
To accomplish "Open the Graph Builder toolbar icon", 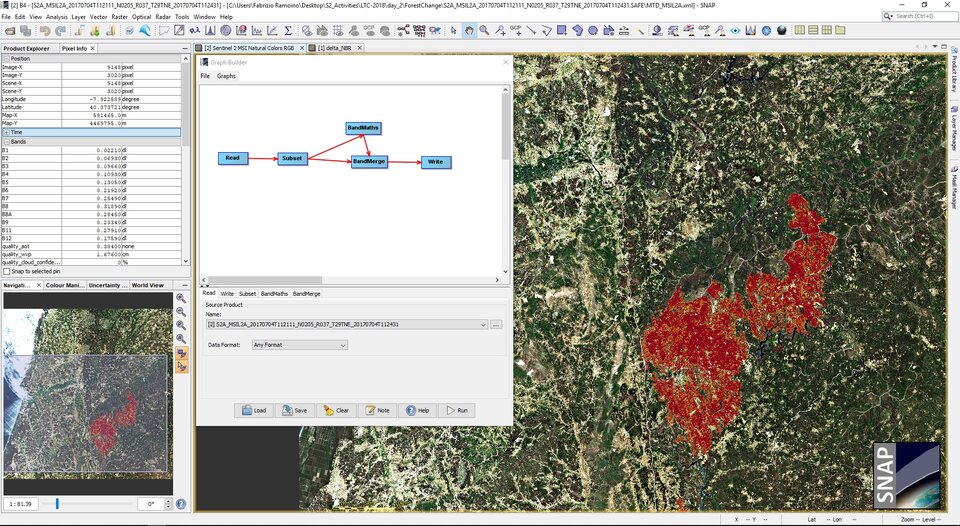I will (403, 30).
